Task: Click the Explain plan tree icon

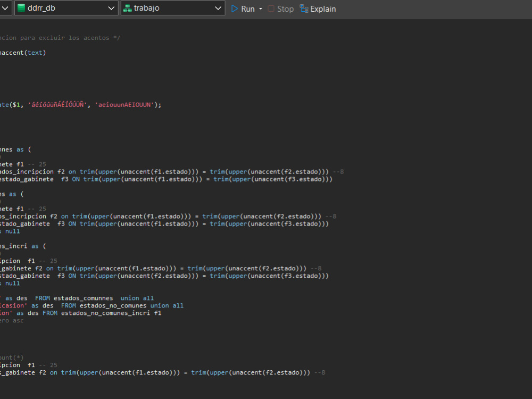Action: 304,9
